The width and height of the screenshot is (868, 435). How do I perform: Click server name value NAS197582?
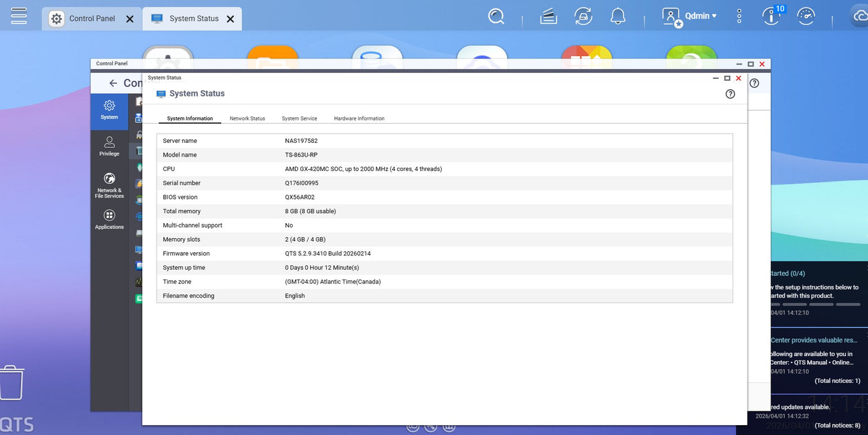(301, 141)
